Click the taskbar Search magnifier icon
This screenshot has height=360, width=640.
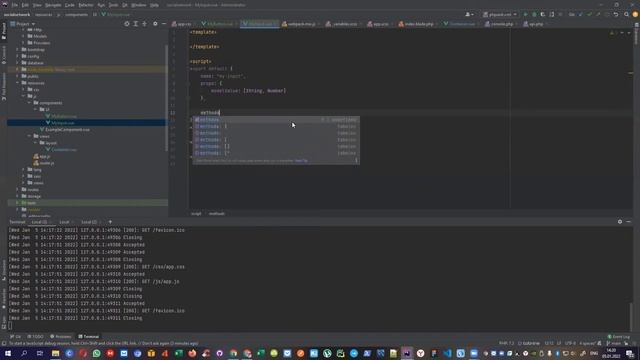(x=24, y=353)
